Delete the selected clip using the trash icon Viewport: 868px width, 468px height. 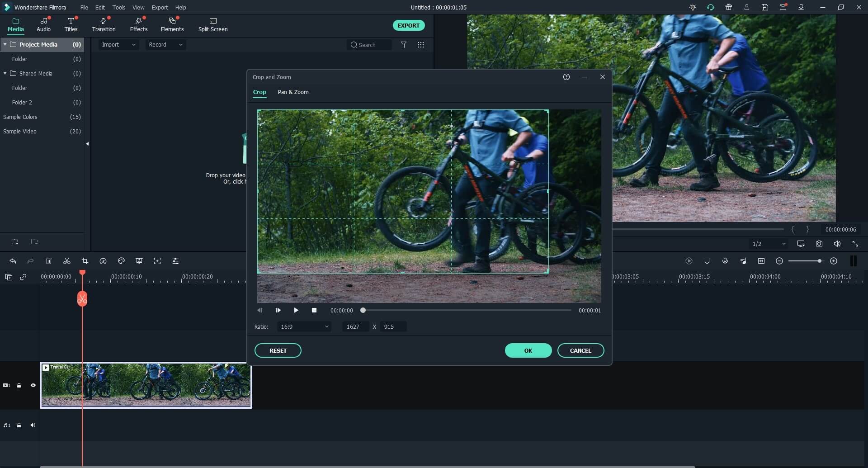(48, 261)
